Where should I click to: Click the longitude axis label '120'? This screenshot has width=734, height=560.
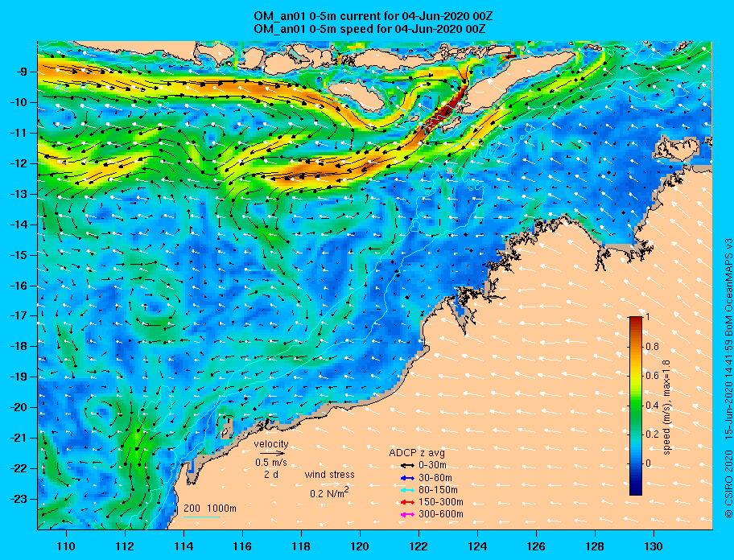click(x=360, y=546)
